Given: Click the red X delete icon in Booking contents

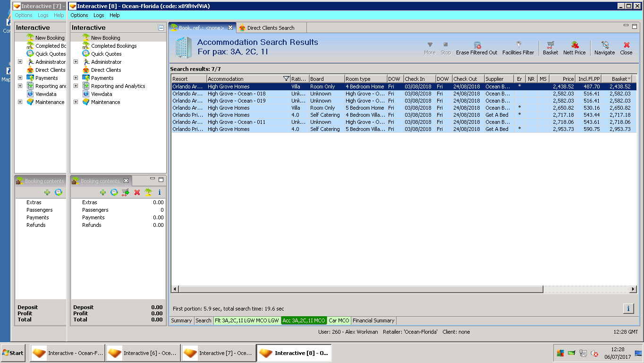Looking at the screenshot, I should tap(137, 192).
